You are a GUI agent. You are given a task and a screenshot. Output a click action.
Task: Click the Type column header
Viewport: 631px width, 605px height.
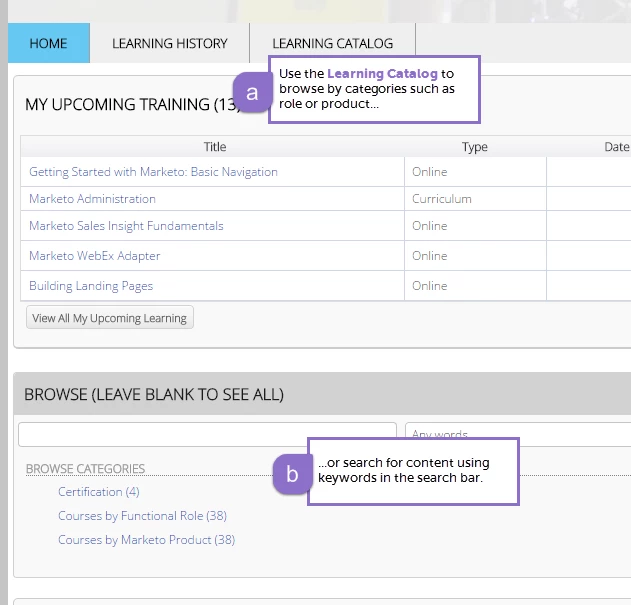[x=475, y=147]
